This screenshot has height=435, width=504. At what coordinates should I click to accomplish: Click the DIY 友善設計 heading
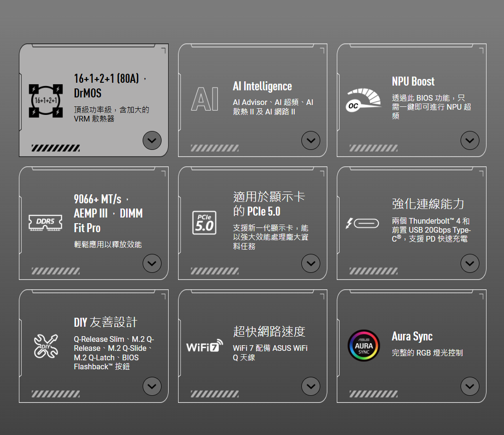click(x=105, y=322)
